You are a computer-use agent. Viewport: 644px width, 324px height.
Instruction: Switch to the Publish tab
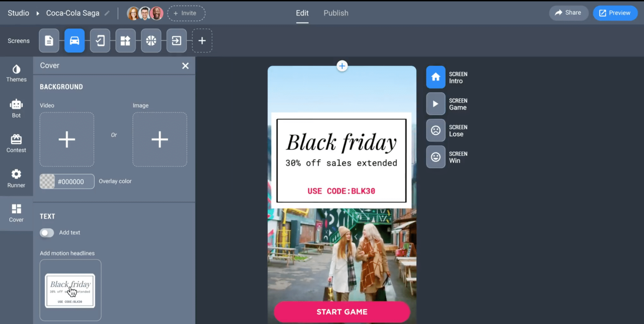pyautogui.click(x=336, y=13)
